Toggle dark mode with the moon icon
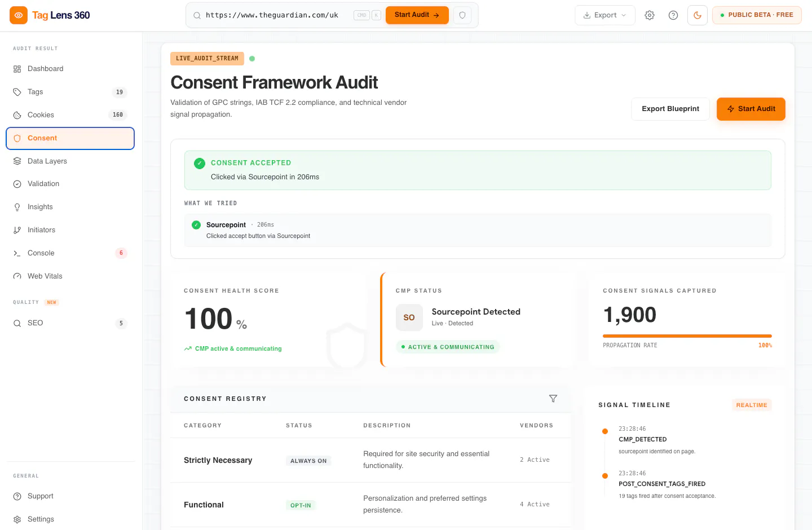Viewport: 812px width, 530px height. click(x=698, y=15)
